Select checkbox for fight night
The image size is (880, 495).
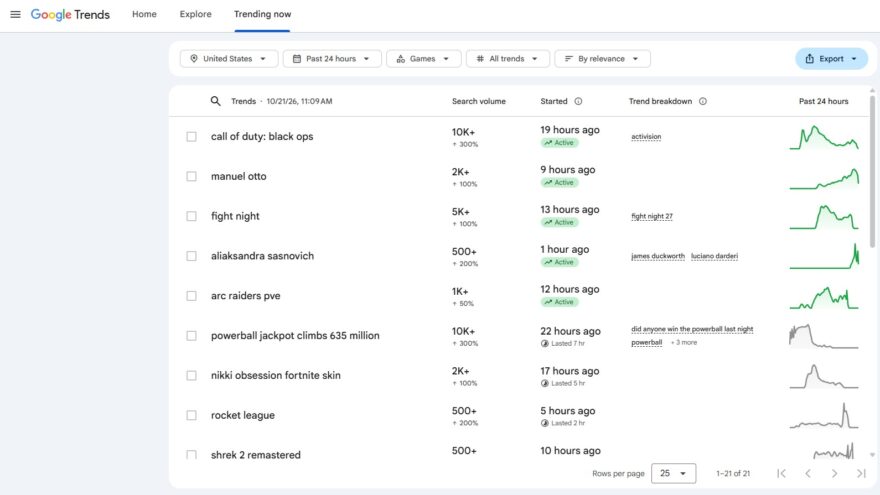tap(191, 216)
